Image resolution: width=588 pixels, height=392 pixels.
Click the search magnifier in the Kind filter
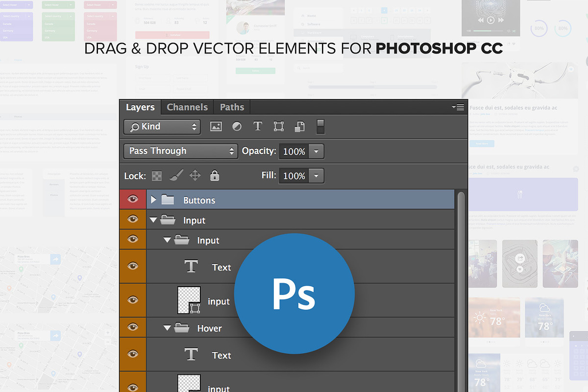[x=133, y=127]
